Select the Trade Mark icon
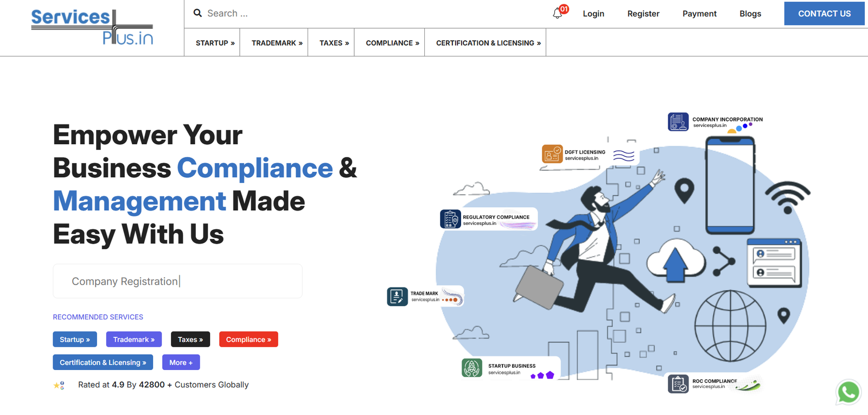Viewport: 868px width, 415px height. [398, 297]
